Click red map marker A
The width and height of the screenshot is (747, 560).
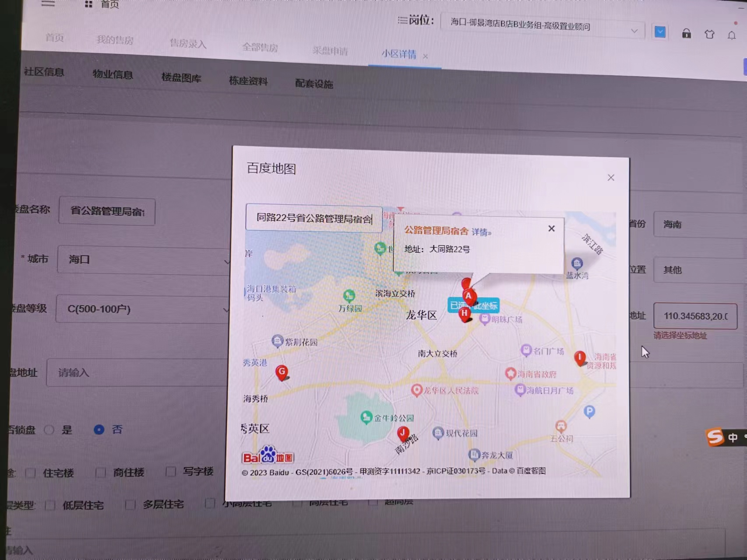pyautogui.click(x=469, y=297)
